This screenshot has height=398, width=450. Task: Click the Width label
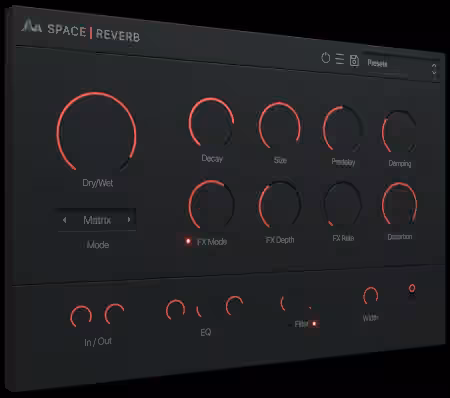[x=370, y=317]
